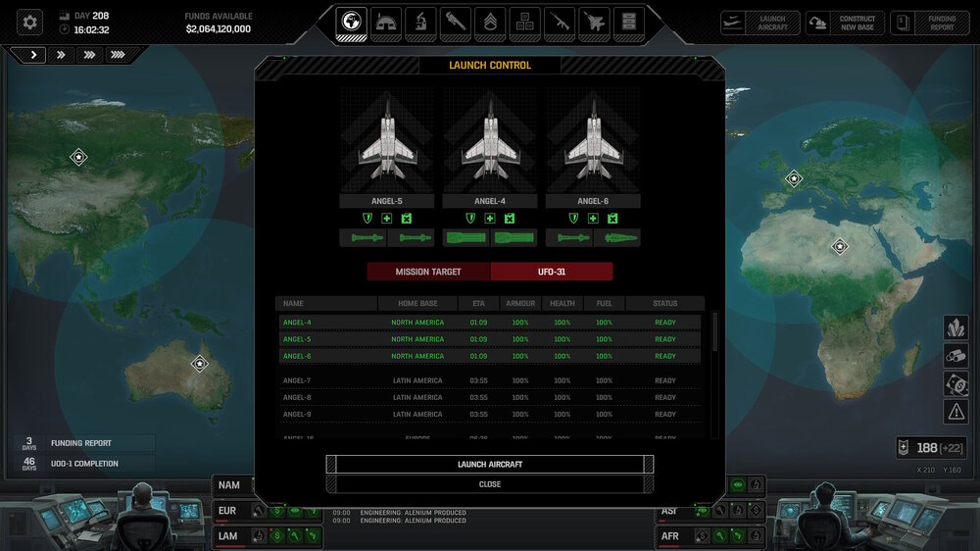Select the ANGEL-6 row in aircraft list
980x551 pixels.
pyautogui.click(x=490, y=356)
